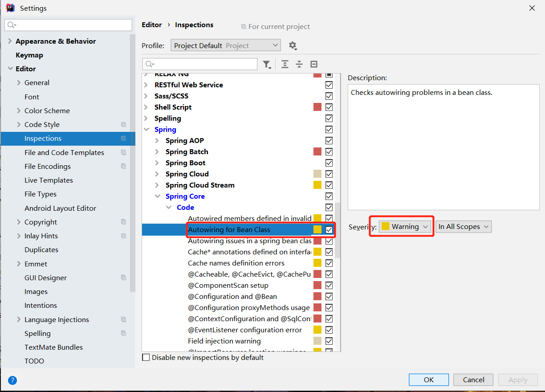545x392 pixels.
Task: Click the inspections list vertical scrollbar
Action: point(338,229)
